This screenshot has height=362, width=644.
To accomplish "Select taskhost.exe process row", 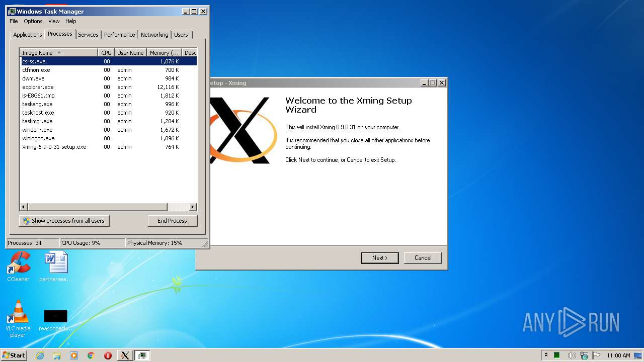I will click(108, 113).
